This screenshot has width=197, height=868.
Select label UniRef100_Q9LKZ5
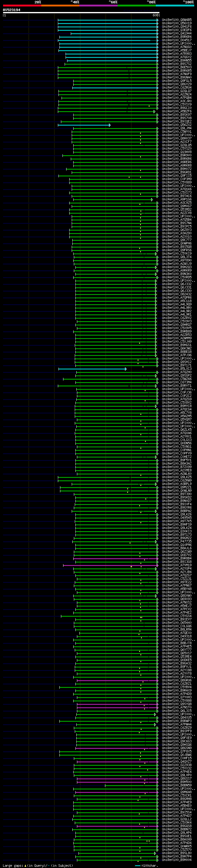177,477
